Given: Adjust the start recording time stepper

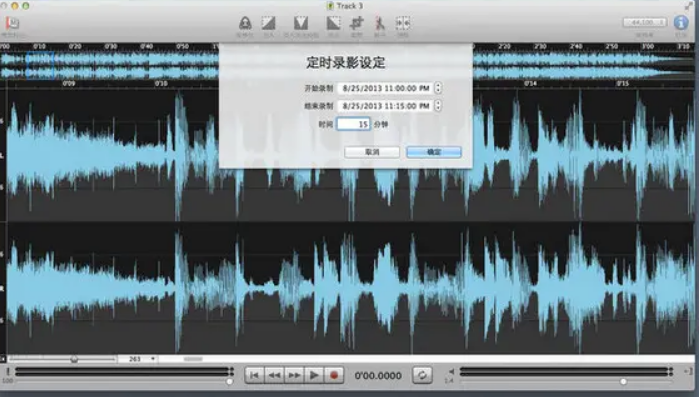Looking at the screenshot, I should (438, 88).
